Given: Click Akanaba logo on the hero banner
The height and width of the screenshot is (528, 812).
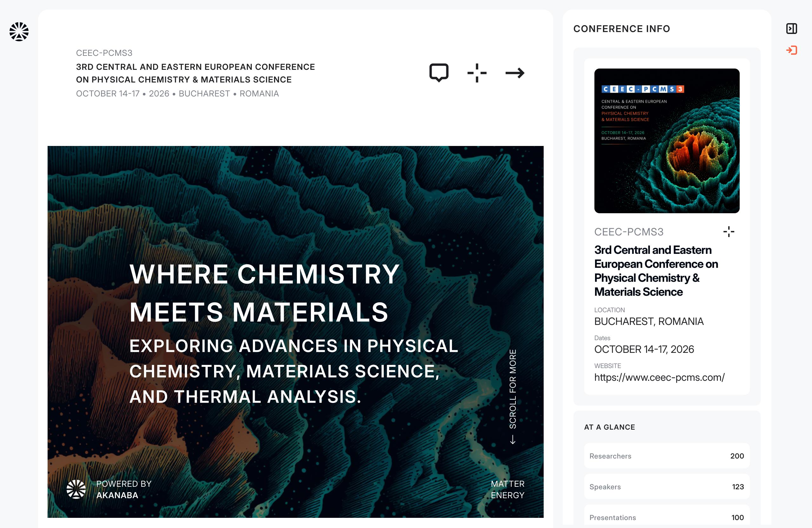Looking at the screenshot, I should pyautogui.click(x=76, y=489).
